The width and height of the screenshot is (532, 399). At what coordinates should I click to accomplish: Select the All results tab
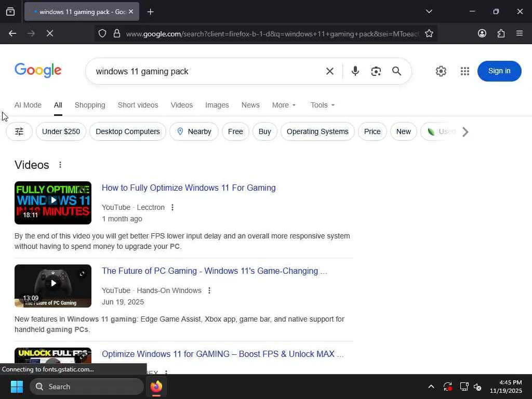(58, 105)
